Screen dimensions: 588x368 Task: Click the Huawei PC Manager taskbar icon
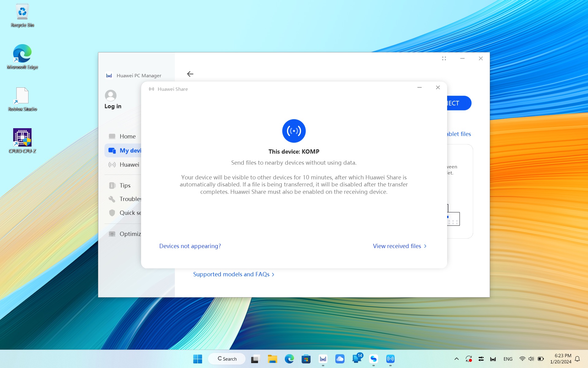[323, 359]
